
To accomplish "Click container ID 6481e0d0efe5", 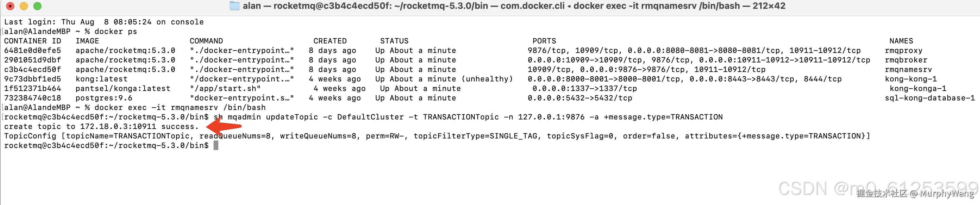I will (32, 51).
